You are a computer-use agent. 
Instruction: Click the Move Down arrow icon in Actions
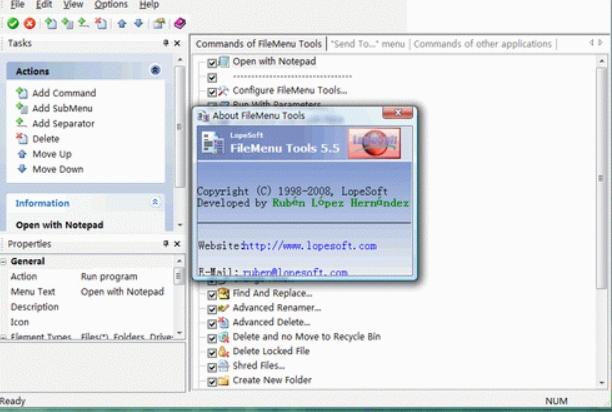pos(22,169)
